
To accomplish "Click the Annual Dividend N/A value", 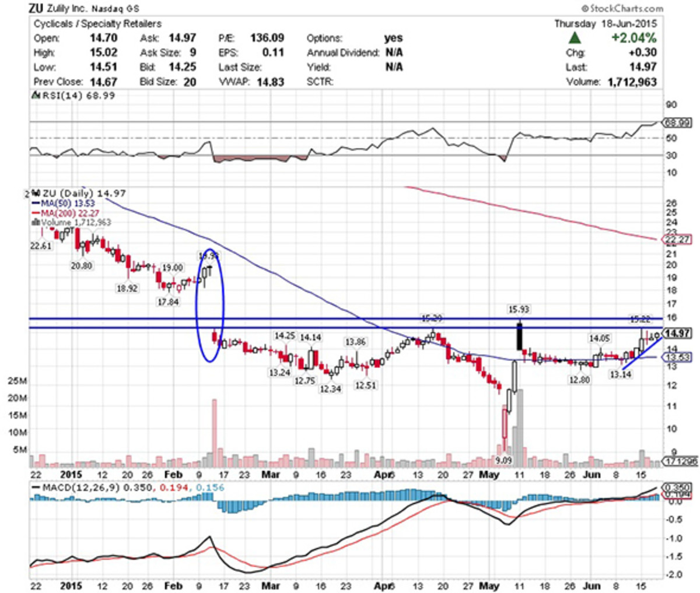I will pos(394,52).
